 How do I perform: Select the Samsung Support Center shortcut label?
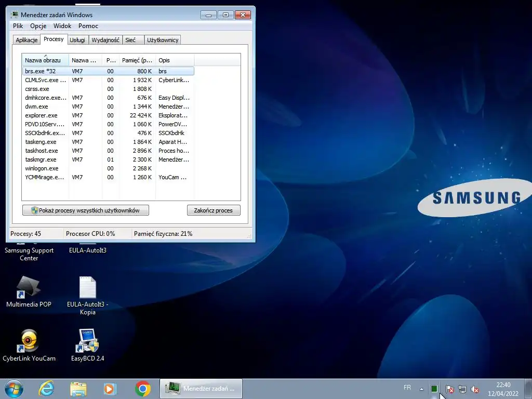29,254
